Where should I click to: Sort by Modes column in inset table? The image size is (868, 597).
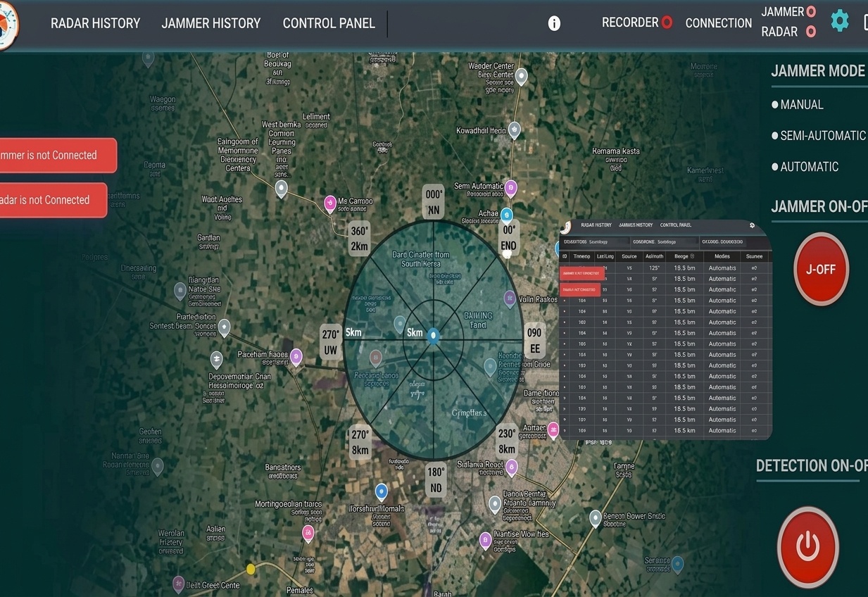pos(722,256)
